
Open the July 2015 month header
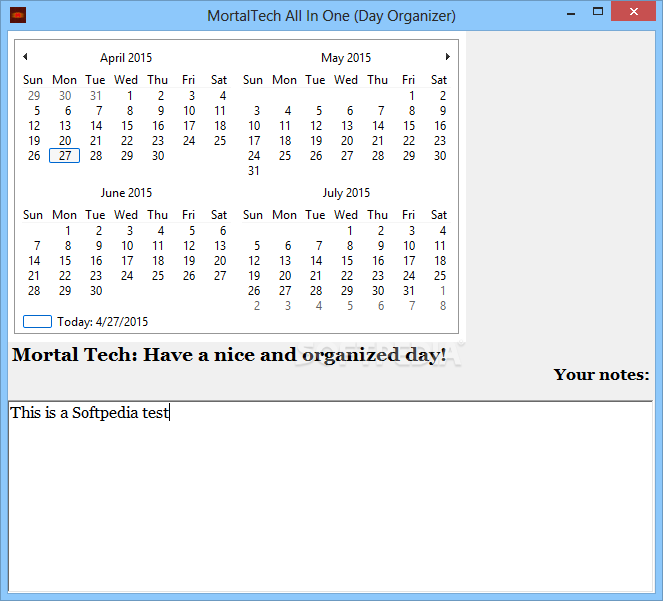[x=346, y=193]
